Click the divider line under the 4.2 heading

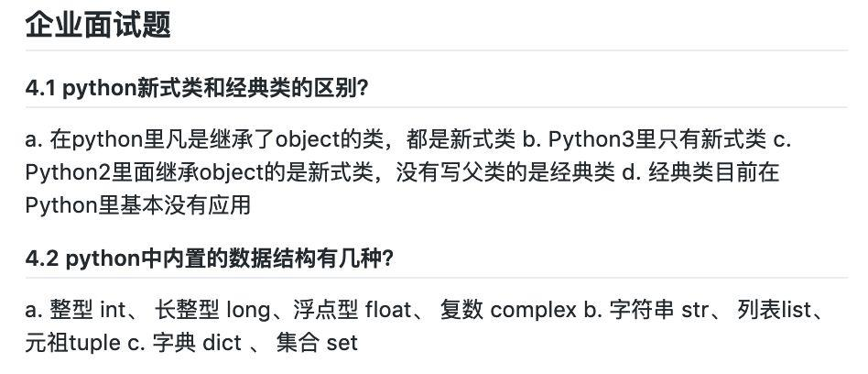pyautogui.click(x=436, y=278)
